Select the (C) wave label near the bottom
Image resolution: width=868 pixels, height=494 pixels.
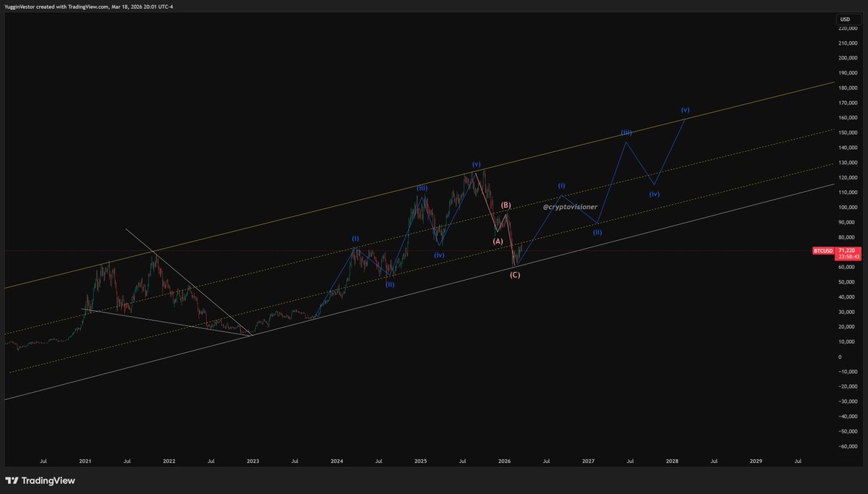pos(514,274)
